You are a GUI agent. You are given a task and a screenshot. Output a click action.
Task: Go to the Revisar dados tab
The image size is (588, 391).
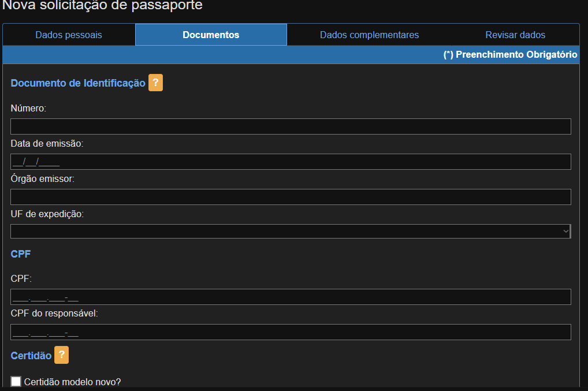(x=515, y=35)
